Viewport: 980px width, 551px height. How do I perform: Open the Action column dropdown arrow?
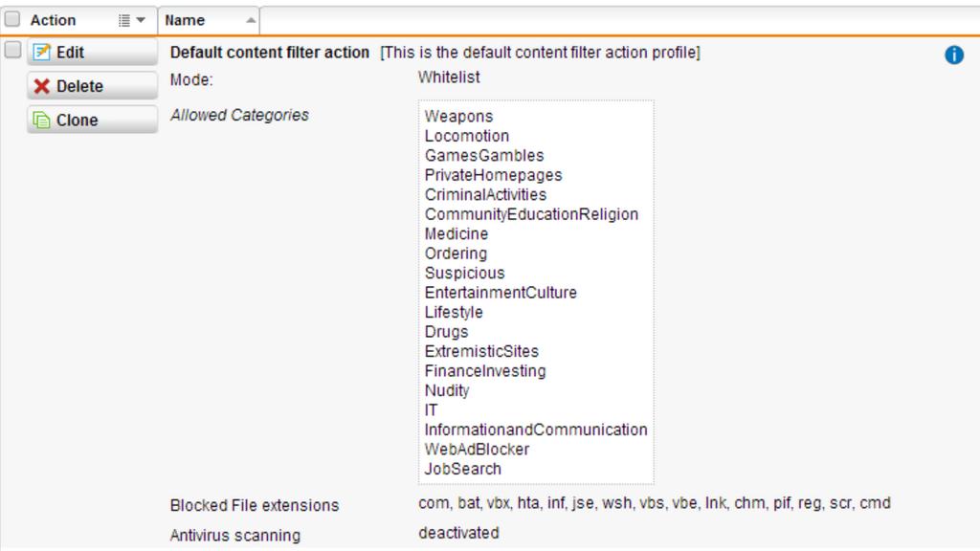click(141, 21)
